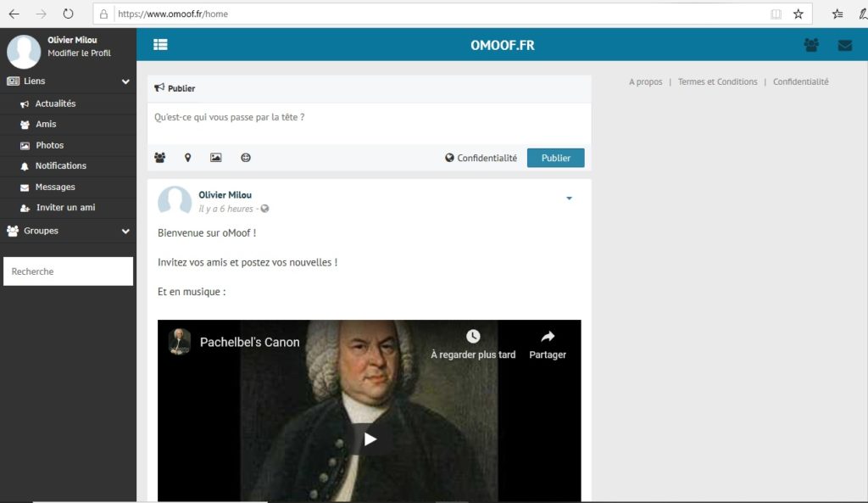
Task: Click the watch later clock icon
Action: click(473, 336)
